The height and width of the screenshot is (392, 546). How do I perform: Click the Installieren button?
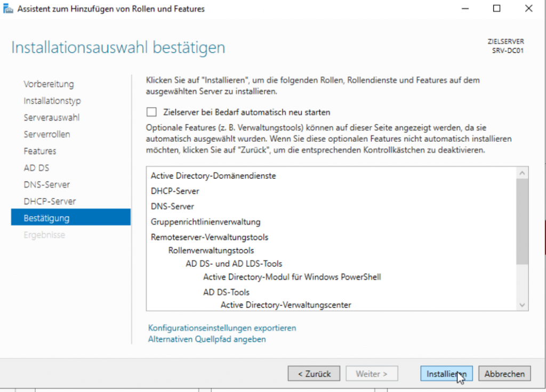pos(446,374)
